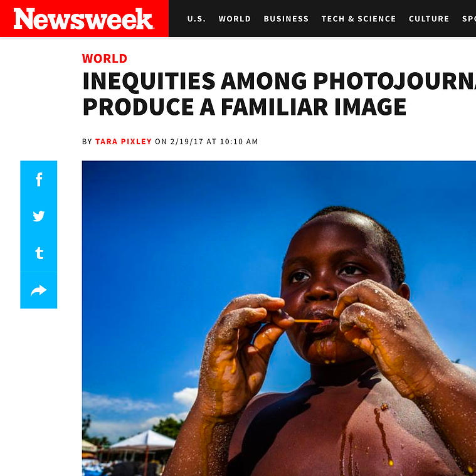The width and height of the screenshot is (476, 476).
Task: Click the white tent in the photo
Action: pyautogui.click(x=143, y=440)
